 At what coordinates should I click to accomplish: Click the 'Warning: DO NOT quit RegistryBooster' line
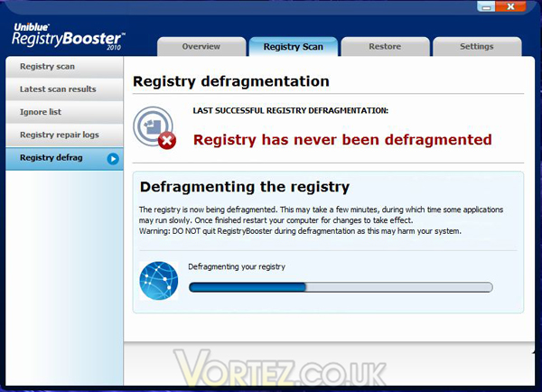click(x=300, y=231)
